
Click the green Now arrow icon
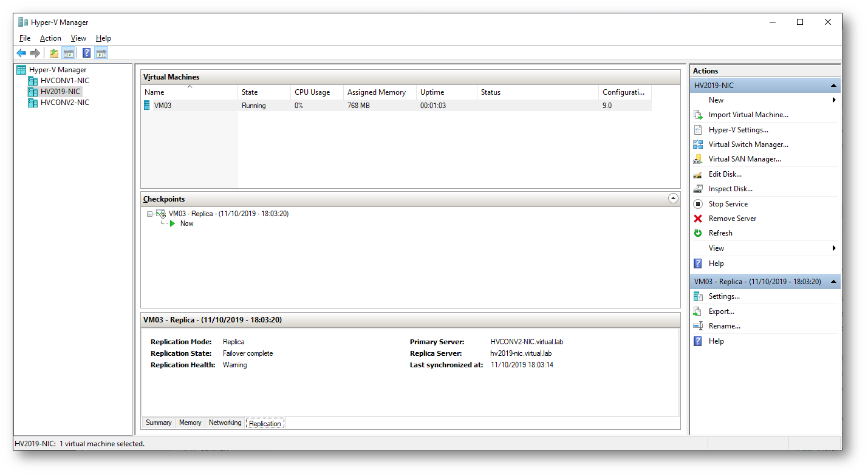[173, 223]
